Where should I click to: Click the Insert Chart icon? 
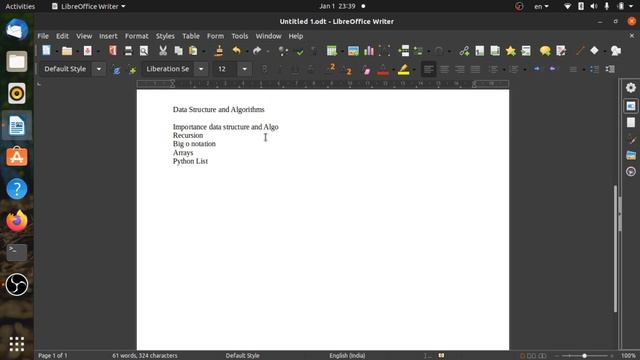pyautogui.click(x=369, y=51)
